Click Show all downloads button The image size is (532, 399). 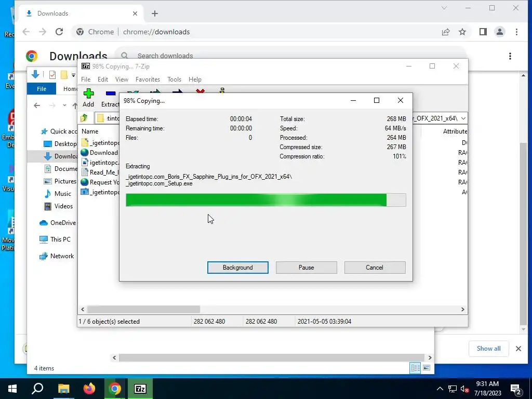click(488, 349)
